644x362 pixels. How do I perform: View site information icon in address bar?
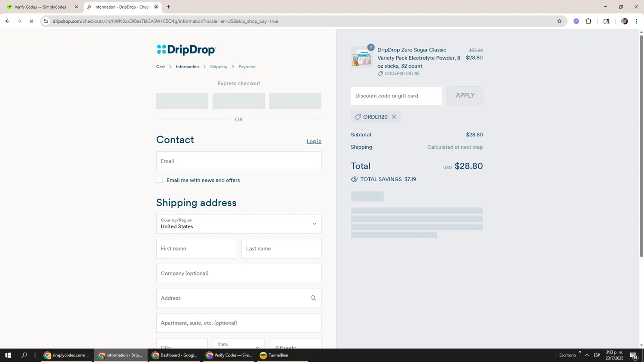point(46,21)
